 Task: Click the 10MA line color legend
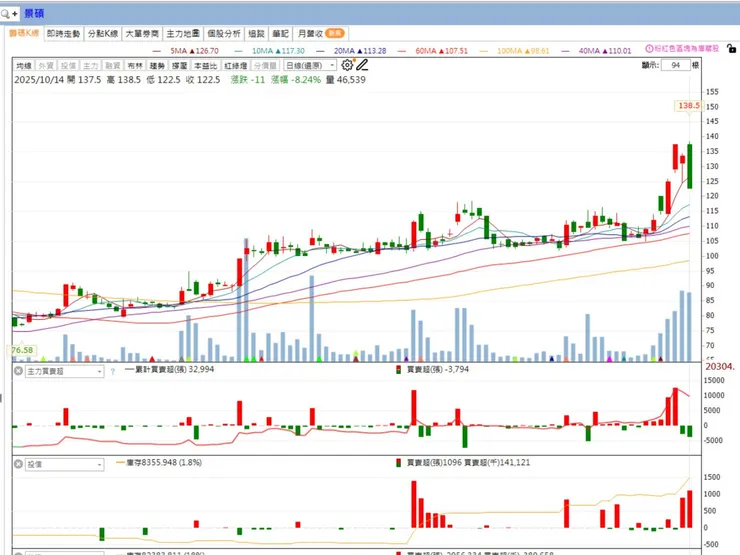(238, 51)
